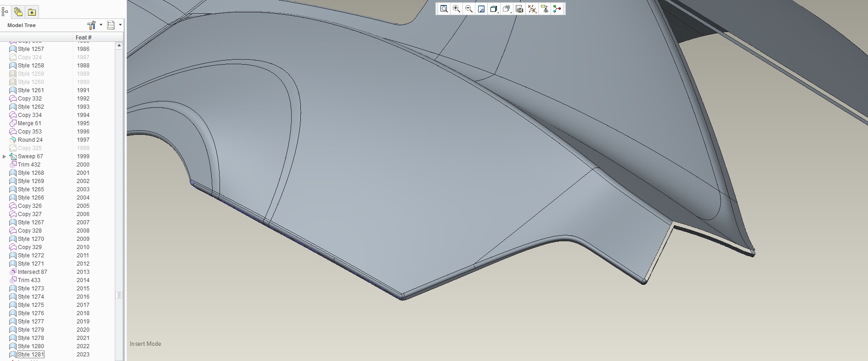Select Style 1266 in the model tree
This screenshot has width=868, height=361.
[31, 198]
